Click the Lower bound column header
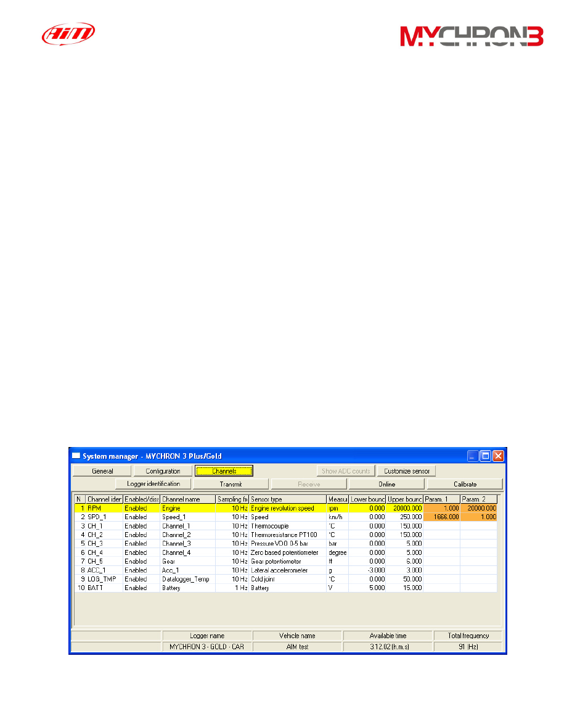This screenshot has height=714, width=588. [367, 499]
